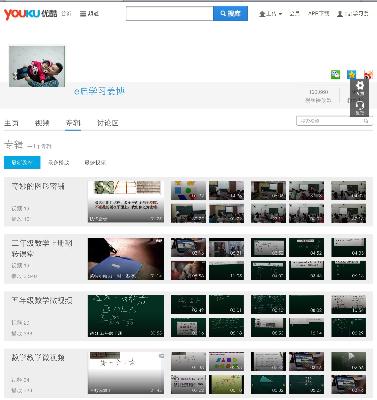
Task: Select the middle sort option
Action: [x=59, y=162]
